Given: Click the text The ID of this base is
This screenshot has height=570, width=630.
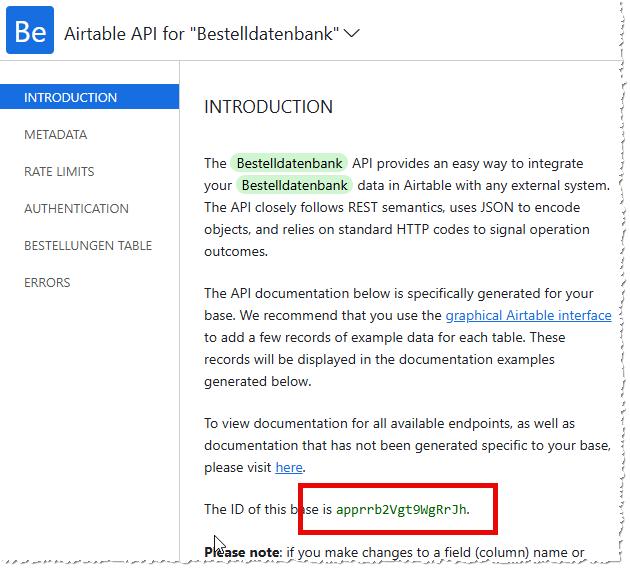Looking at the screenshot, I should (268, 509).
